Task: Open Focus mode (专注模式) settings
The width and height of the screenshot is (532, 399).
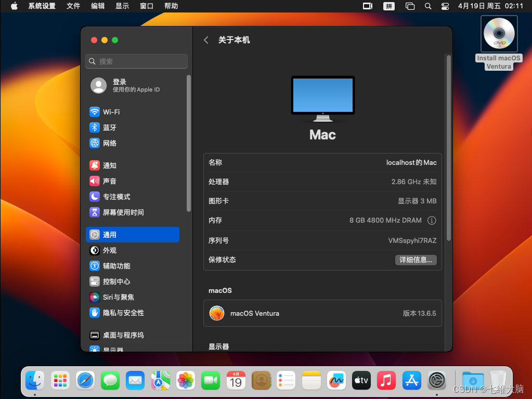Action: [116, 197]
